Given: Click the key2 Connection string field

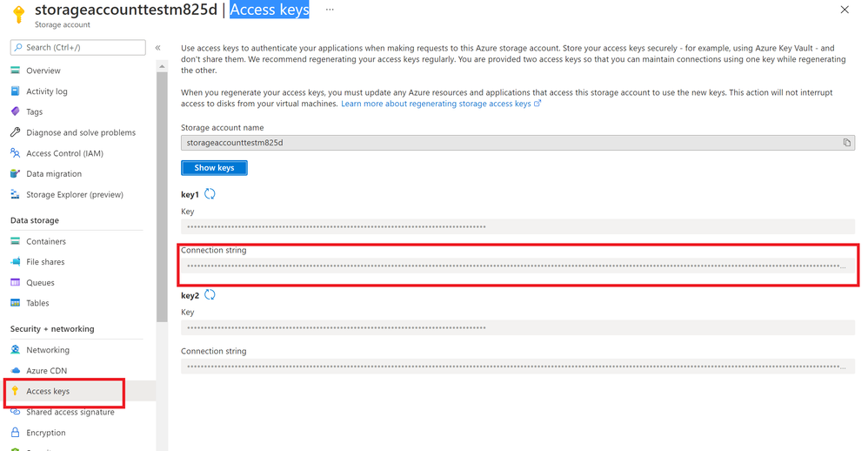Looking at the screenshot, I should (x=517, y=367).
